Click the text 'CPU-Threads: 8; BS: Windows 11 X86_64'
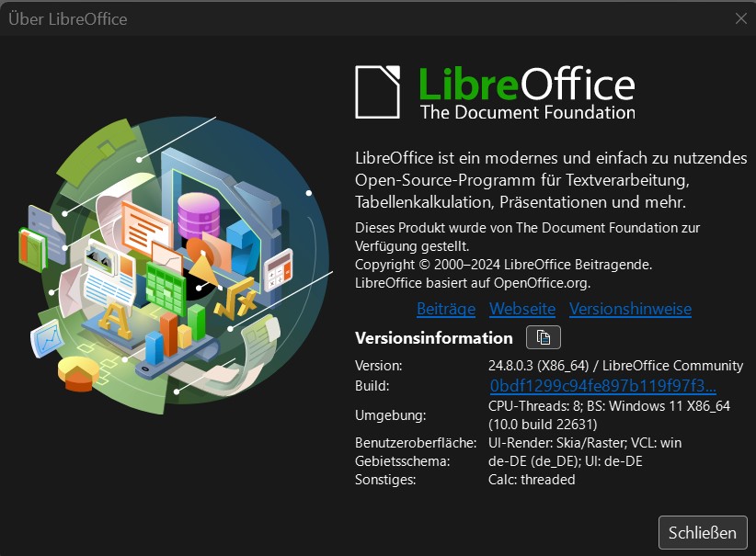This screenshot has width=756, height=556. (609, 405)
